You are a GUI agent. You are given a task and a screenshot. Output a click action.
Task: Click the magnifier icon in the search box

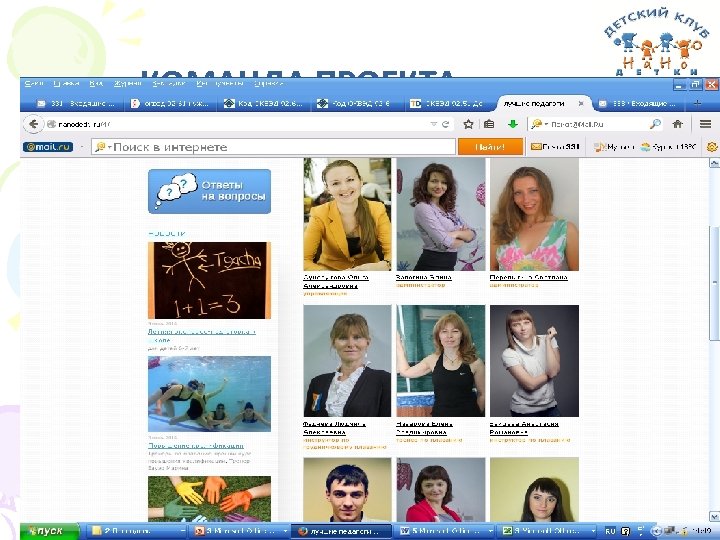tap(655, 124)
